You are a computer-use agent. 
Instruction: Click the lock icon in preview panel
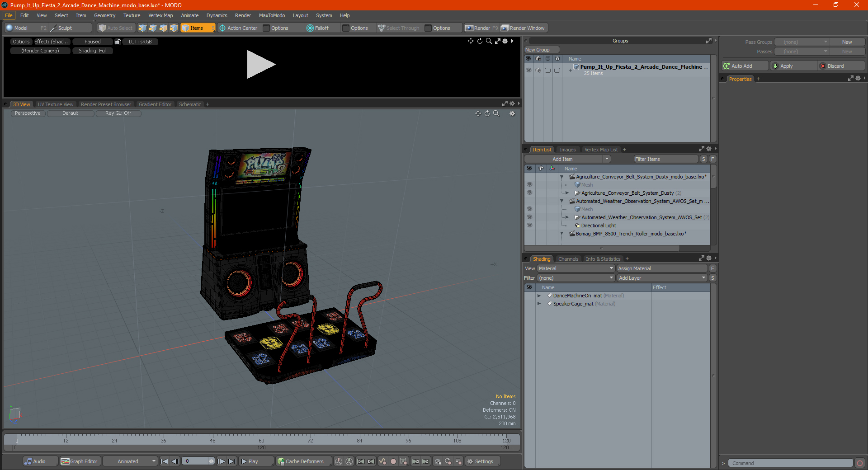pyautogui.click(x=118, y=42)
